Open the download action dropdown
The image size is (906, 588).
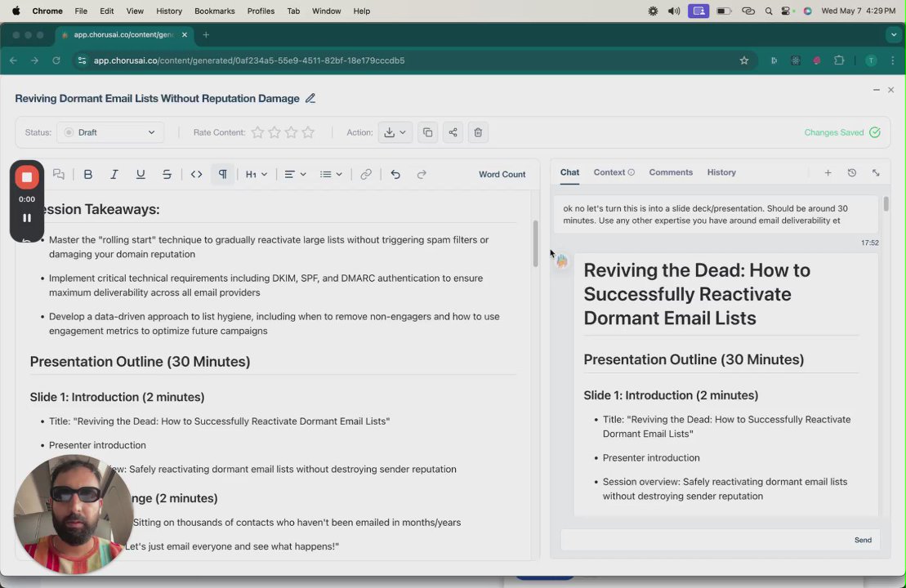(395, 132)
